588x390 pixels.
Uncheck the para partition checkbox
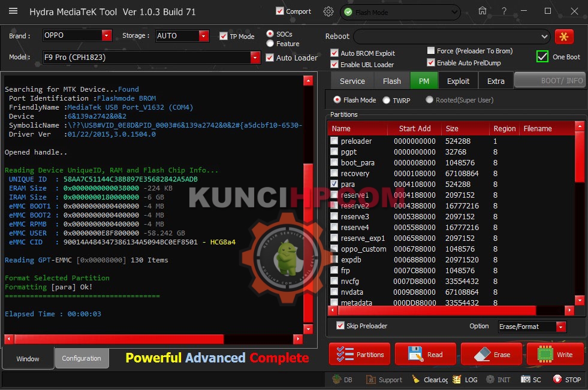pos(334,183)
